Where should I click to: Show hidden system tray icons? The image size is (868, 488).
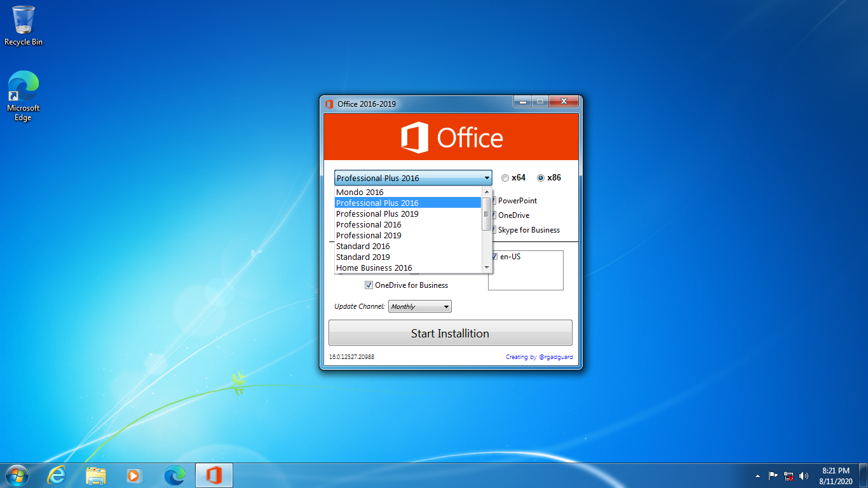click(757, 476)
